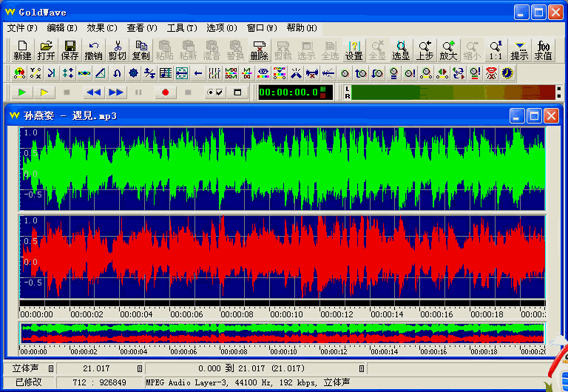The width and height of the screenshot is (568, 392).
Task: Pause playback
Action: pos(138,92)
